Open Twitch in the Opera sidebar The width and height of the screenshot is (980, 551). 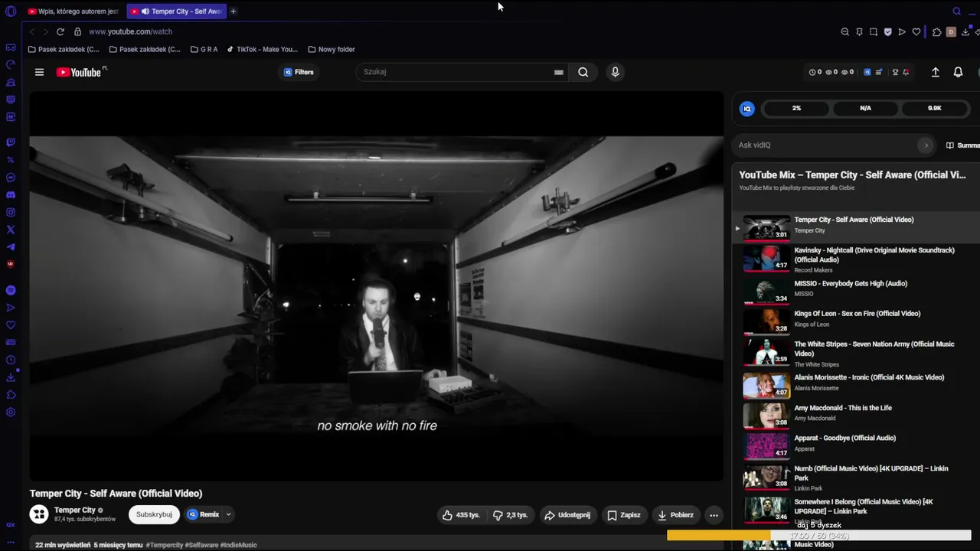11,142
